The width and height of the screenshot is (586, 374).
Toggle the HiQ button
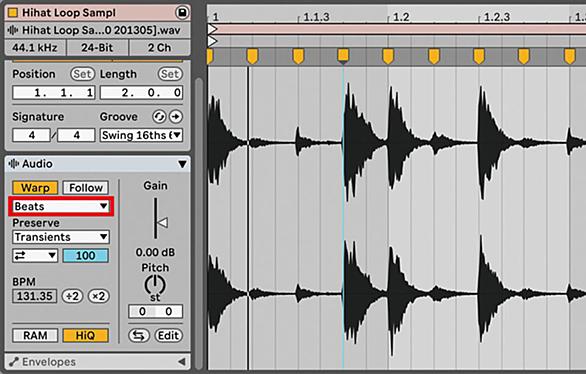[x=86, y=336]
